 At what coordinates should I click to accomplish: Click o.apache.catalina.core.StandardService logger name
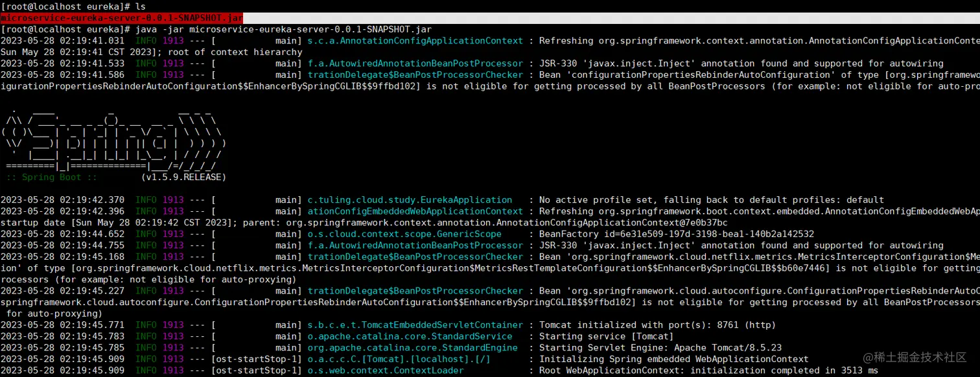(x=410, y=336)
